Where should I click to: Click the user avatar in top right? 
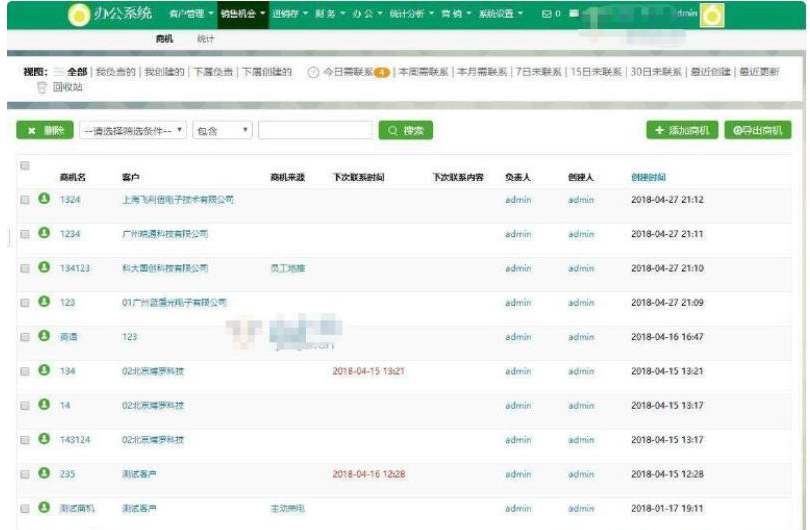coord(712,15)
